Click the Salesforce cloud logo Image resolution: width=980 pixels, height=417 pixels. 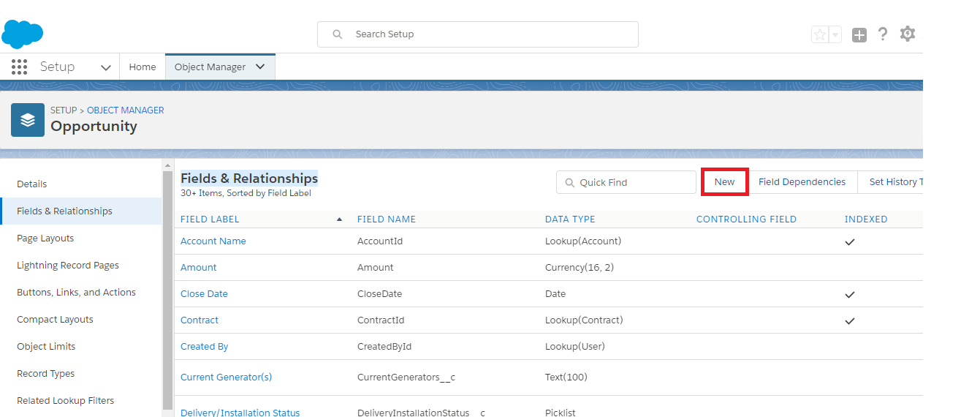pyautogui.click(x=23, y=34)
